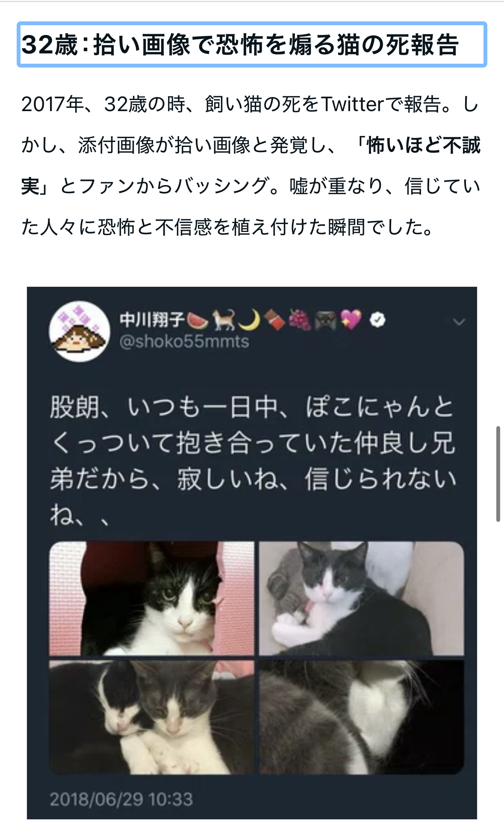Open top-left cat photo with pink curtain

point(152,598)
